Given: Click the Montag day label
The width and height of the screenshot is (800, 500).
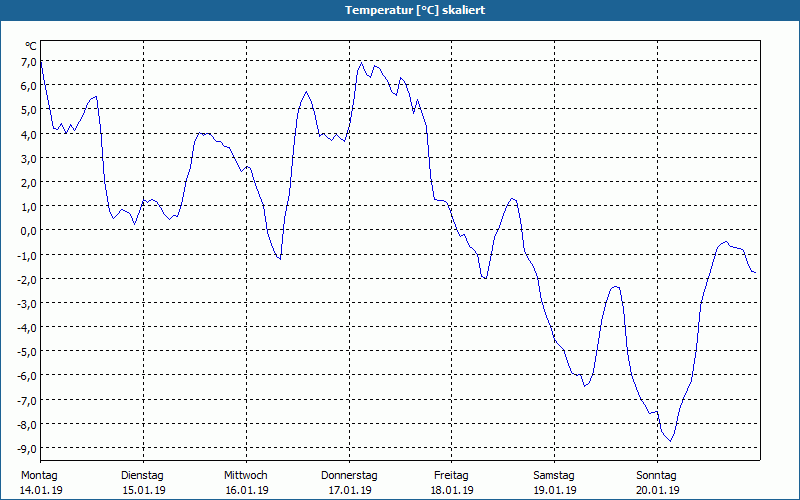Looking at the screenshot, I should tap(39, 476).
